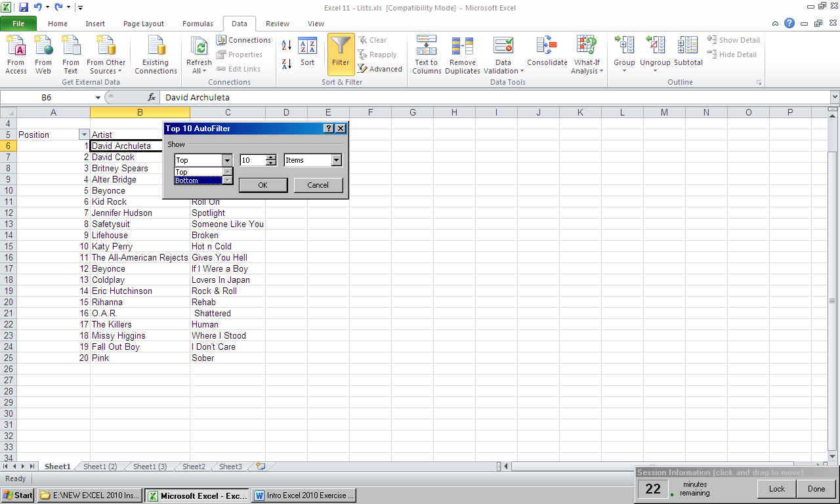Image resolution: width=840 pixels, height=504 pixels.
Task: Select row 15 header
Action: click(x=8, y=246)
